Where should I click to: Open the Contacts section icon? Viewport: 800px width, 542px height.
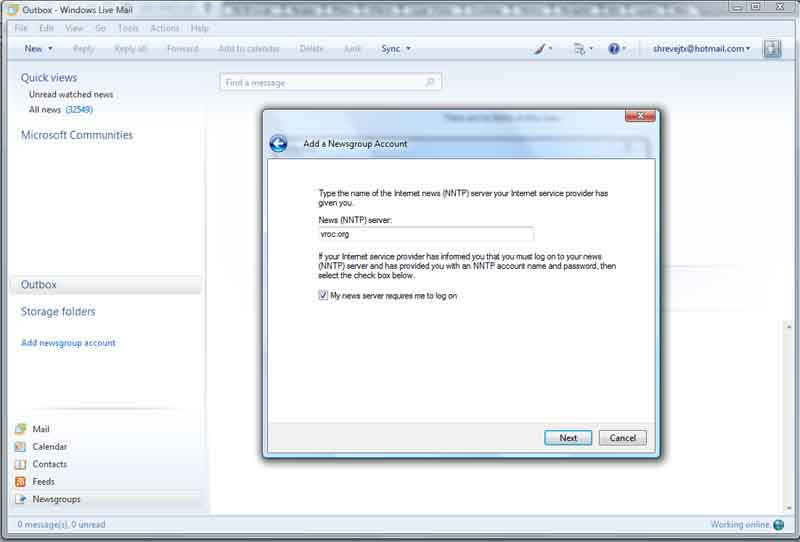pyautogui.click(x=20, y=464)
